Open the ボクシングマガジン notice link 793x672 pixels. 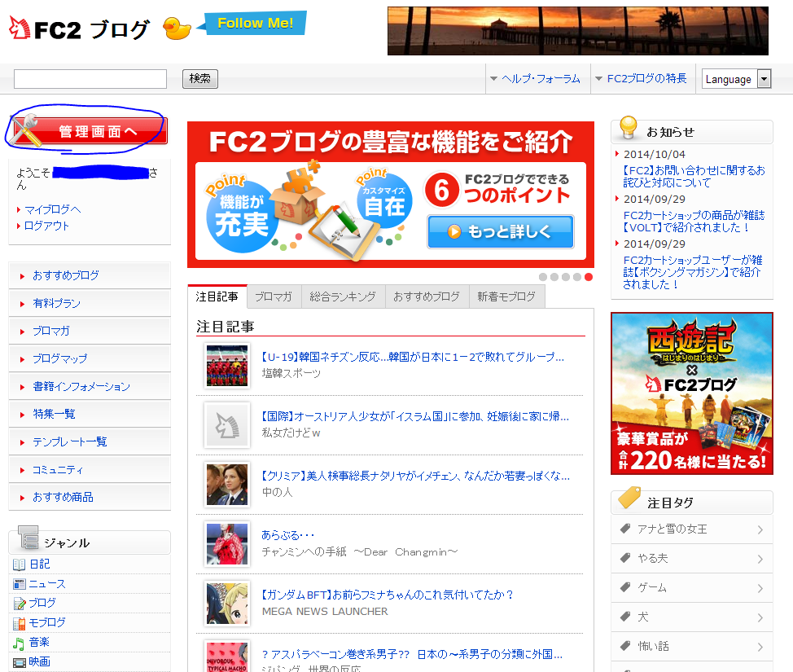coord(693,272)
